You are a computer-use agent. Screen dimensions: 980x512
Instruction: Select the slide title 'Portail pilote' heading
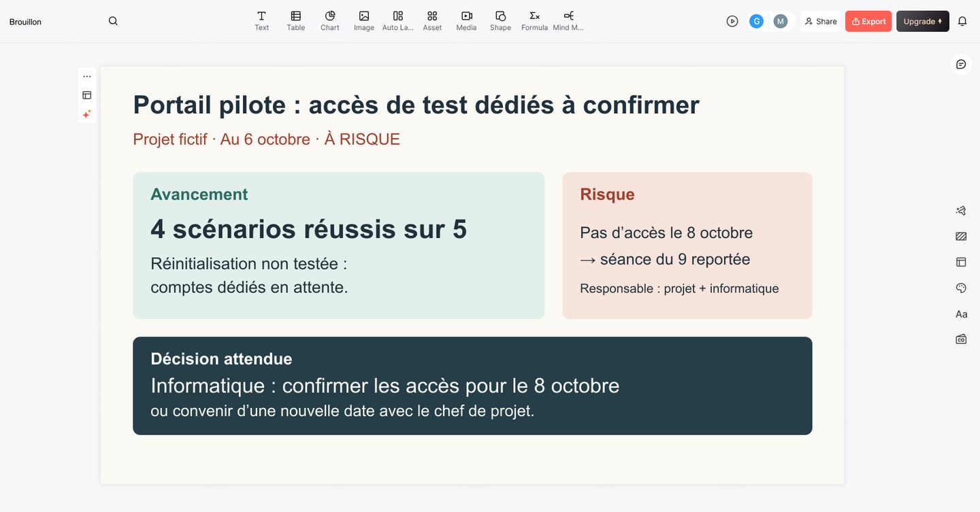pos(416,105)
